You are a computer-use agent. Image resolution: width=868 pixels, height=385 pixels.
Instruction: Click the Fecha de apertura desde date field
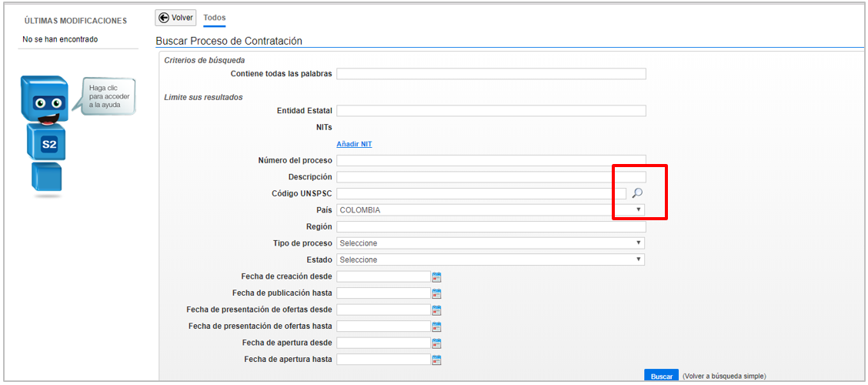384,343
